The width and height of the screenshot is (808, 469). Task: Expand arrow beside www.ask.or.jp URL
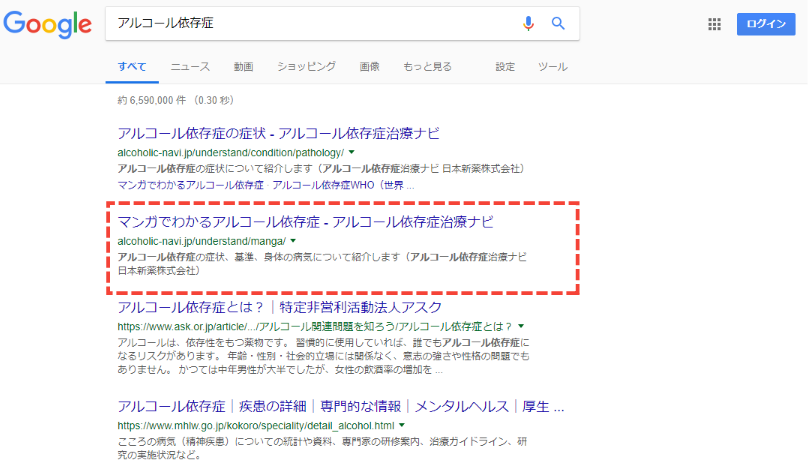click(521, 326)
